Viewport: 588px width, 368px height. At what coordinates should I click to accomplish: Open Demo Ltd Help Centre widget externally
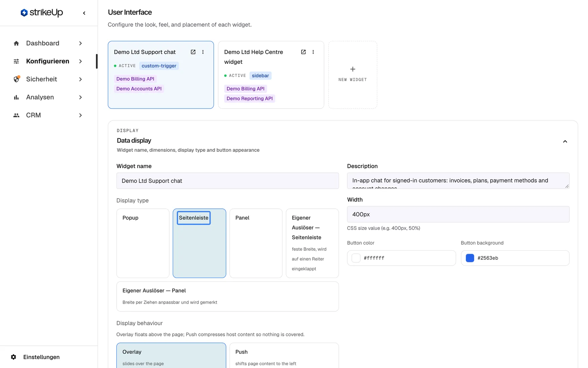coord(303,52)
